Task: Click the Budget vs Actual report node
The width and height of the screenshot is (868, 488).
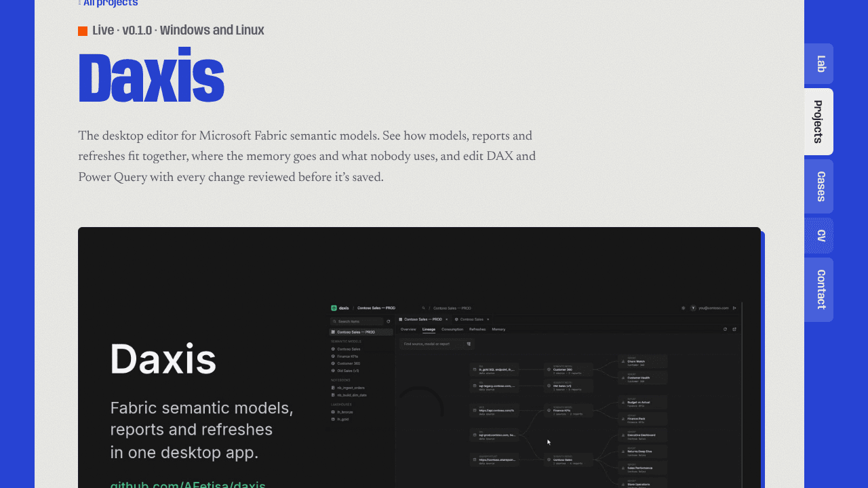Action: 642,403
